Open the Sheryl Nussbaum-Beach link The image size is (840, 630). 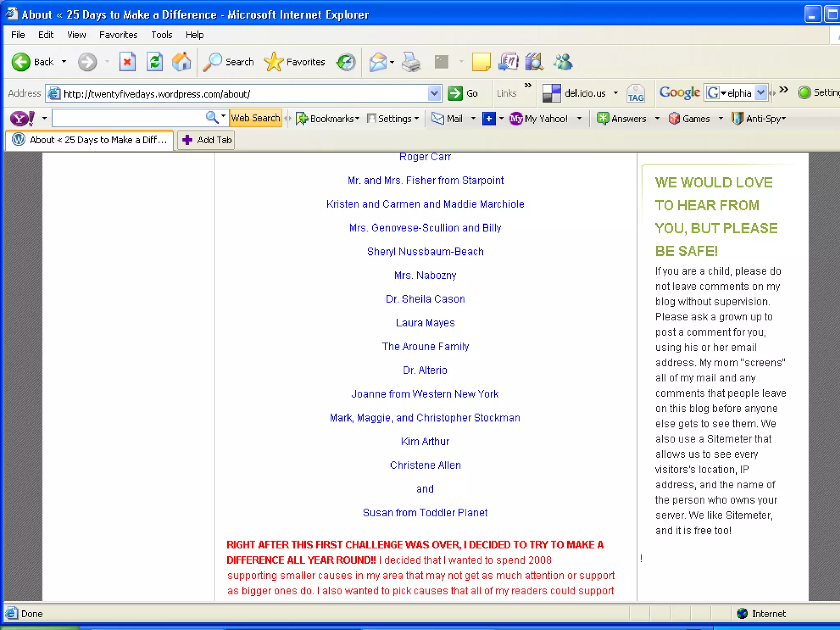(x=425, y=251)
